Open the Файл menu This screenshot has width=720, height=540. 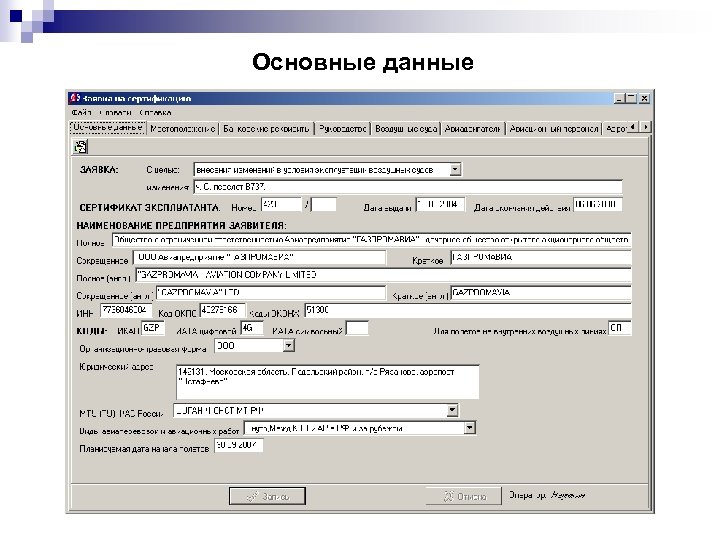(x=81, y=112)
